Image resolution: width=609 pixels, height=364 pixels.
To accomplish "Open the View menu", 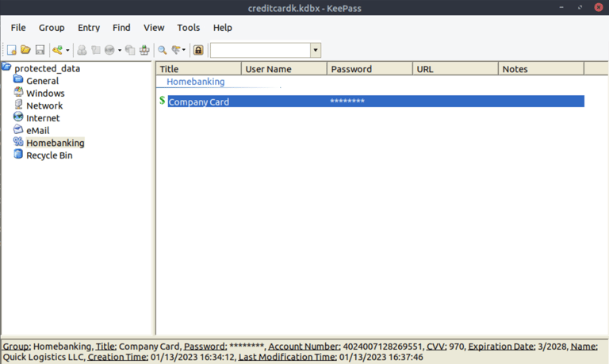I will tap(154, 28).
